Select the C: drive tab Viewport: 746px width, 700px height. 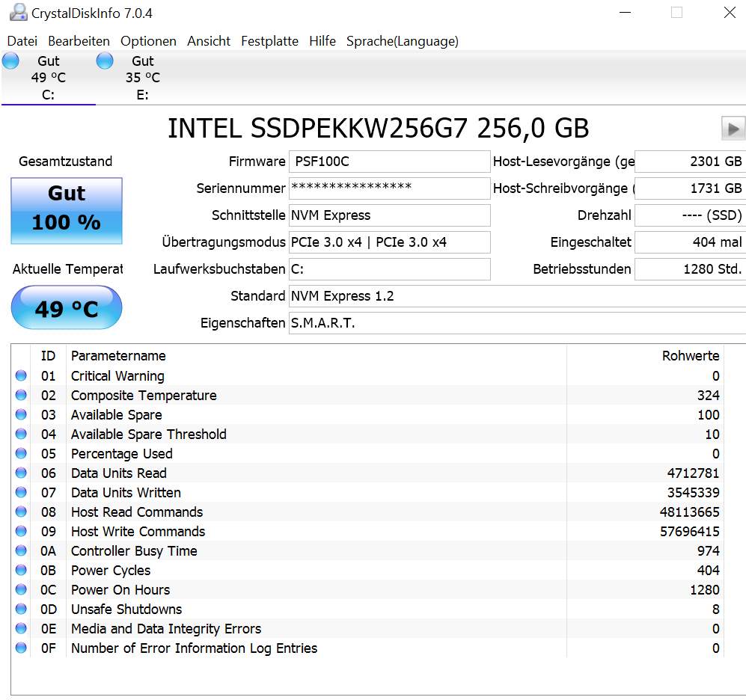pyautogui.click(x=49, y=78)
